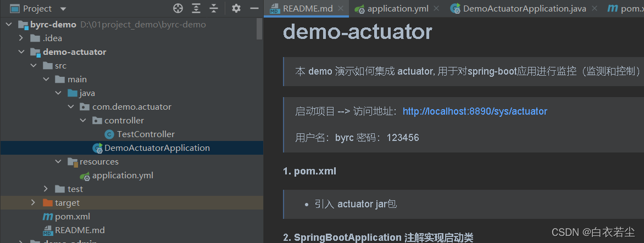Select the main folder row

coord(131,80)
